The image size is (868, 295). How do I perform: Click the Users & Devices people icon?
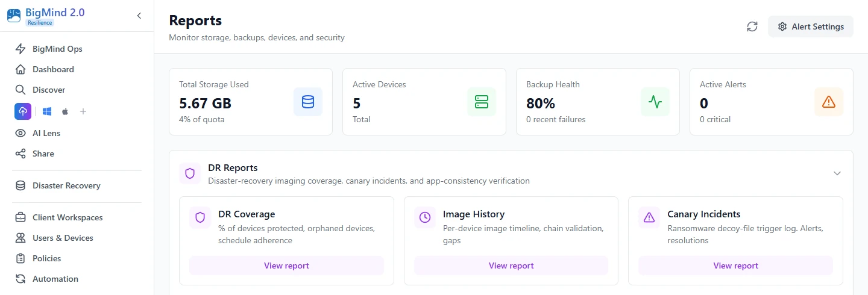click(20, 238)
